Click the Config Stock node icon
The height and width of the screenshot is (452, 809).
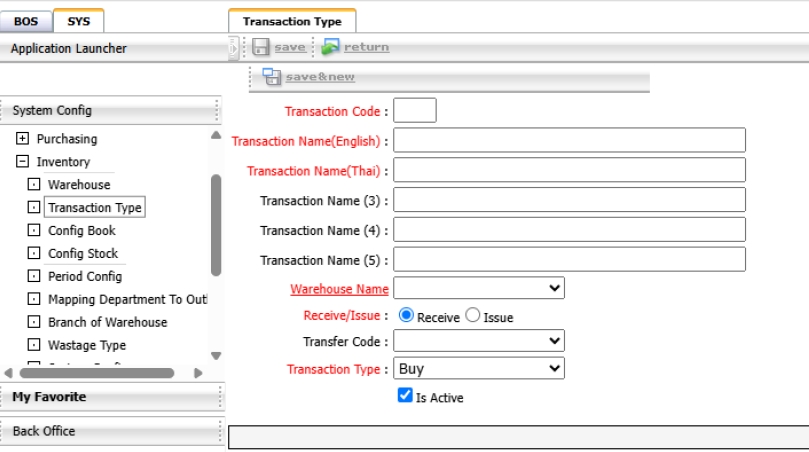(34, 254)
